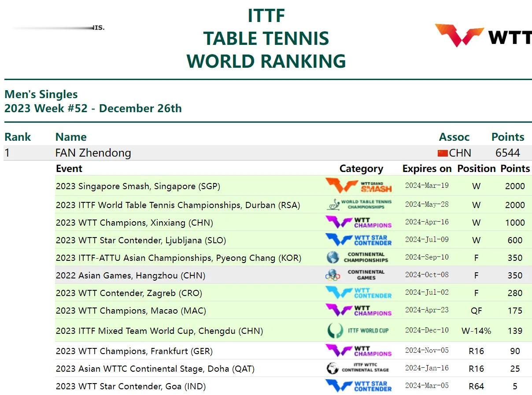Click the Men's Singles heading
The image size is (532, 395).
tap(41, 94)
